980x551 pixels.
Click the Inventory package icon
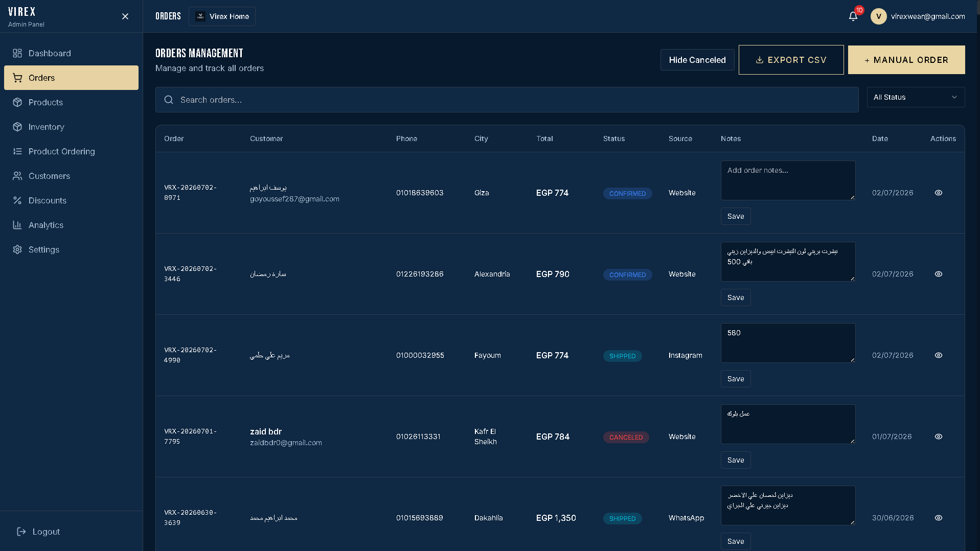[x=17, y=127]
